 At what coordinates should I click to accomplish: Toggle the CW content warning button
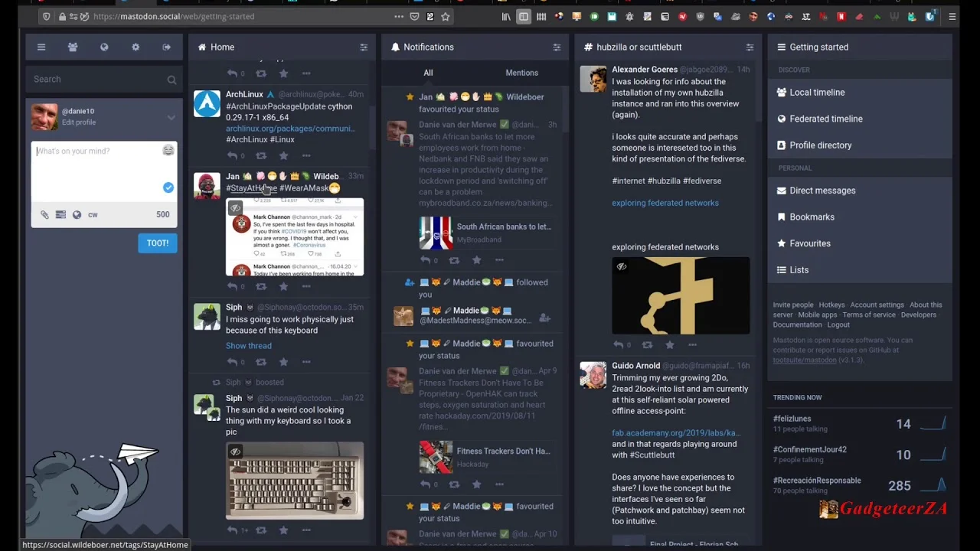93,215
